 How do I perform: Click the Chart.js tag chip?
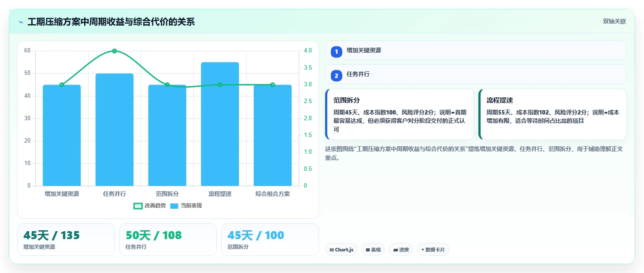point(341,250)
